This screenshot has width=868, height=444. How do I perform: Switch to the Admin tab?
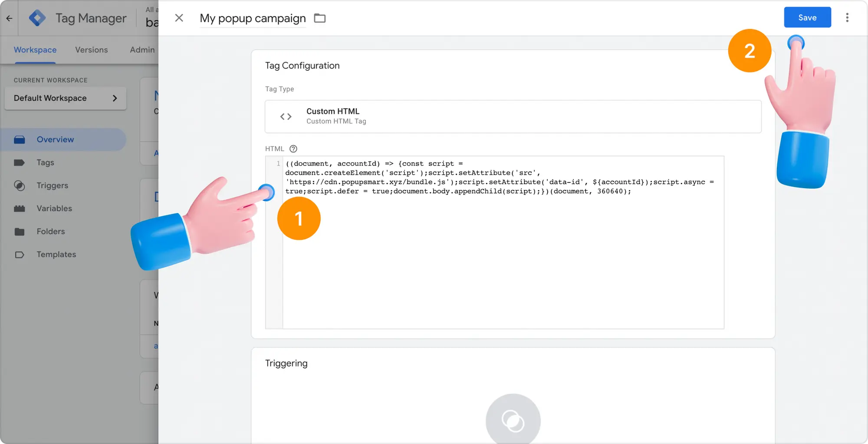(142, 50)
